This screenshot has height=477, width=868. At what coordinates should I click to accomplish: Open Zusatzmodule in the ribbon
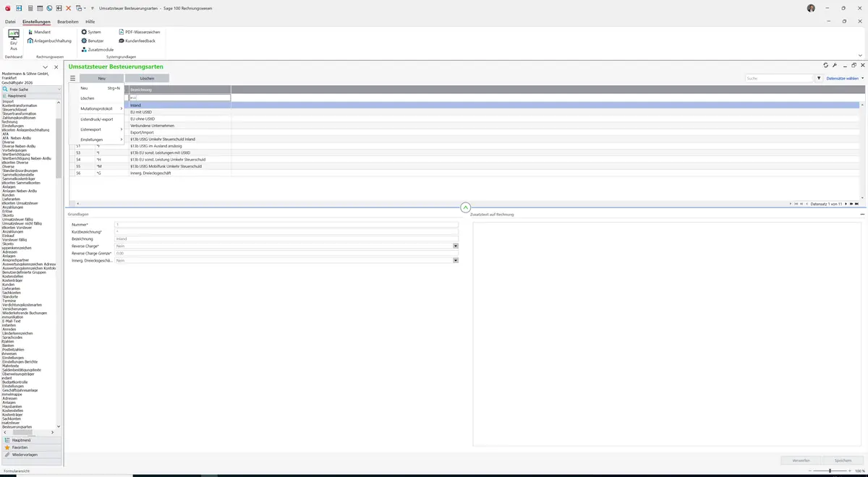pyautogui.click(x=97, y=50)
